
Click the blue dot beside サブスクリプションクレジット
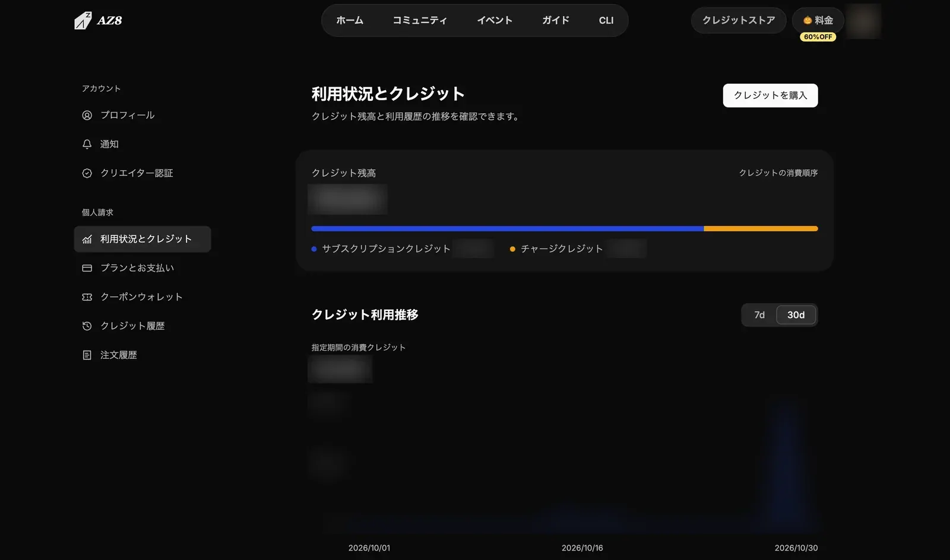314,249
